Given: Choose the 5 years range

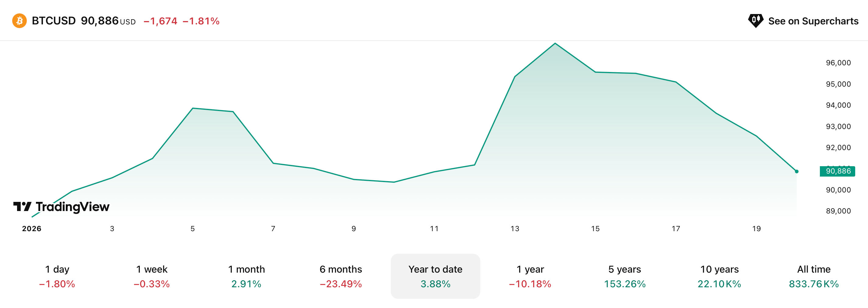Looking at the screenshot, I should click(x=625, y=276).
